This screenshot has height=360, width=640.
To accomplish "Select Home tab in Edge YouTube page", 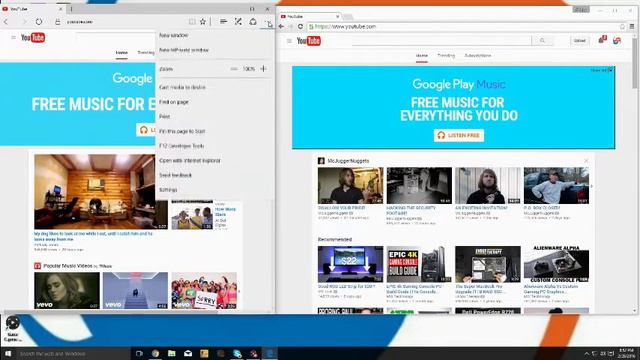I will tap(121, 53).
